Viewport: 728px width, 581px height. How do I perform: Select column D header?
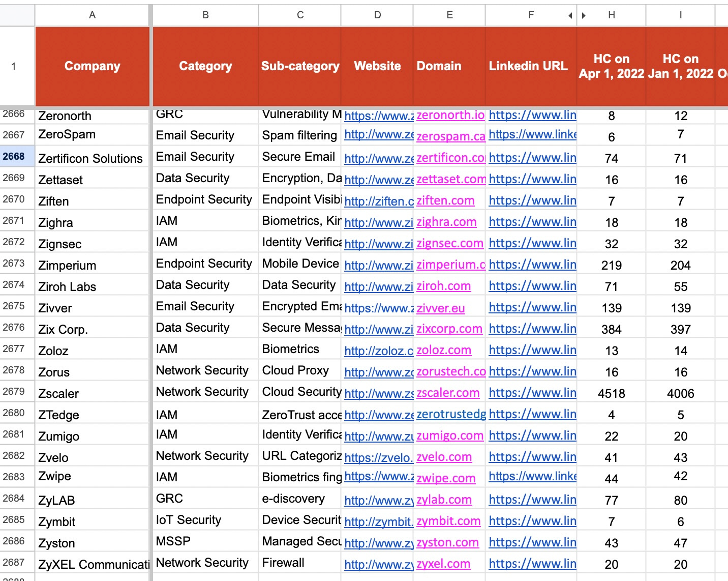point(377,15)
